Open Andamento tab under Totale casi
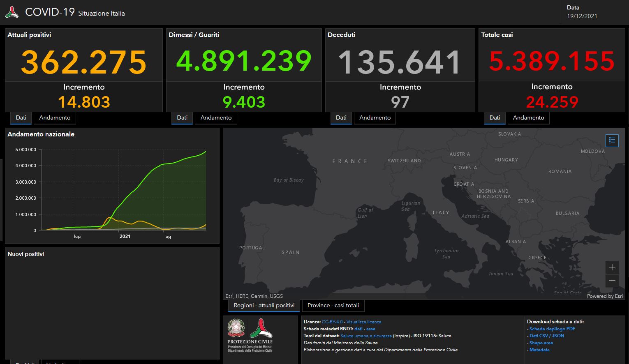 (x=528, y=118)
